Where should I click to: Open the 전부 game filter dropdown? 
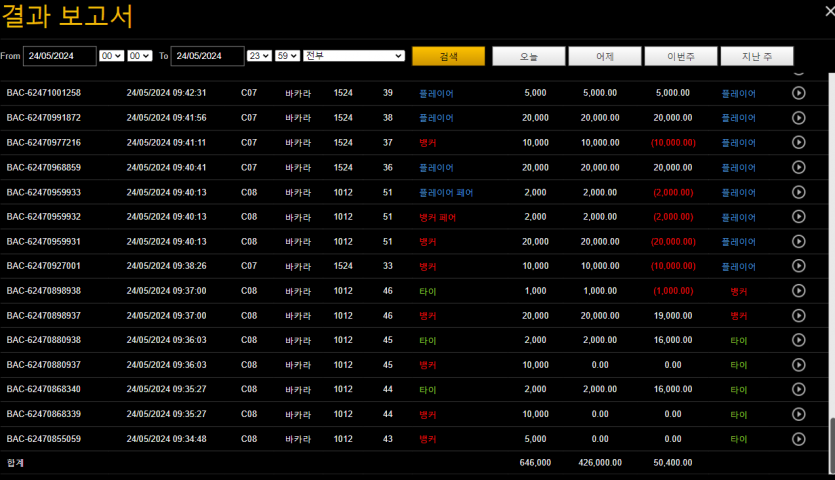354,56
